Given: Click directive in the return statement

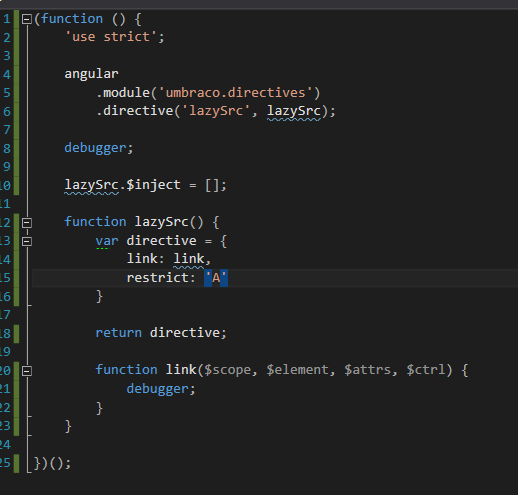Looking at the screenshot, I should [x=185, y=333].
